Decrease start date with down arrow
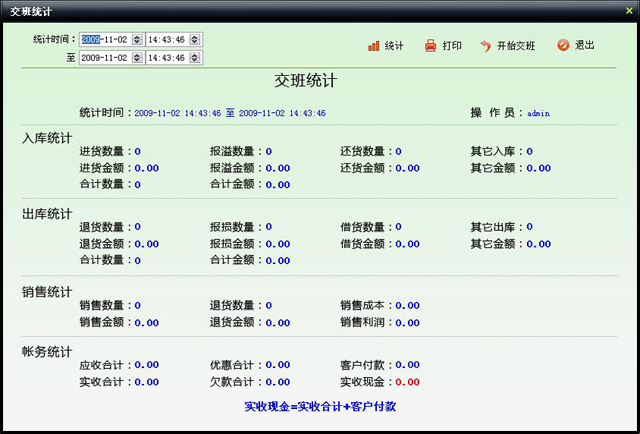The image size is (640, 434). [x=137, y=43]
